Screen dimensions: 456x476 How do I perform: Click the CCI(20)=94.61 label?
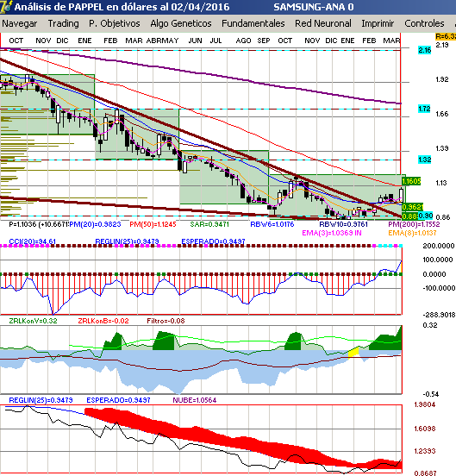tap(33, 241)
